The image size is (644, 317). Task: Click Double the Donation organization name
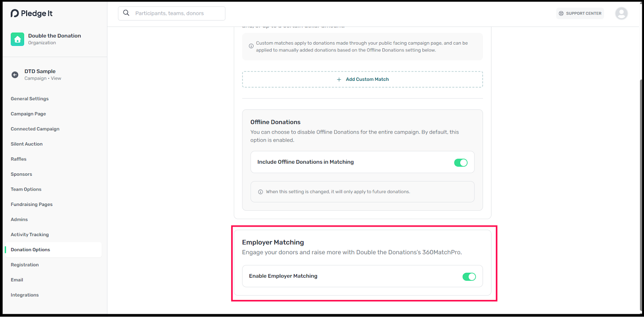[54, 36]
